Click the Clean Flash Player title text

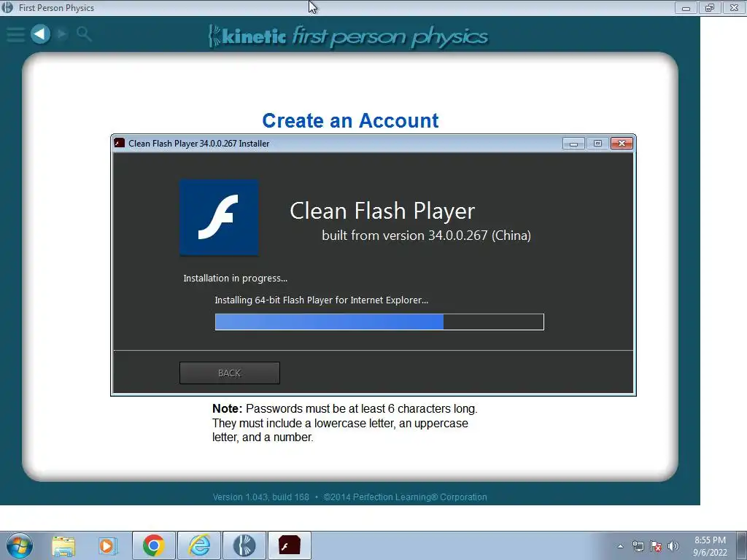382,211
